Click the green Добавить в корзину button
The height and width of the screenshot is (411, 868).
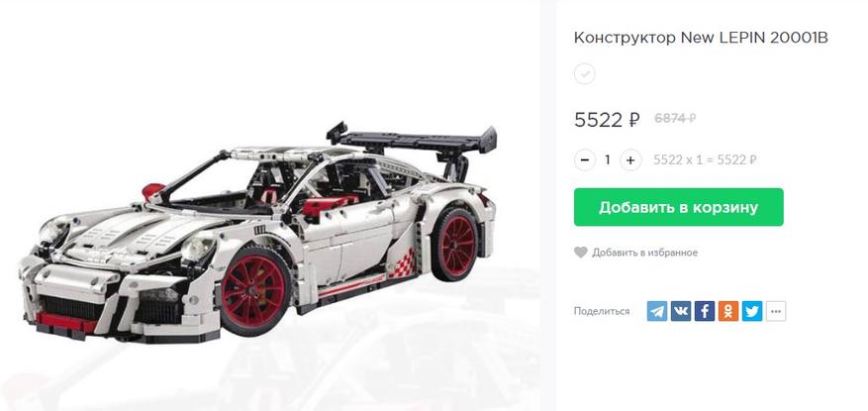pyautogui.click(x=679, y=207)
